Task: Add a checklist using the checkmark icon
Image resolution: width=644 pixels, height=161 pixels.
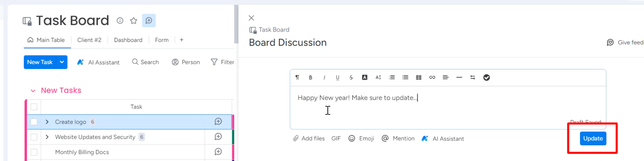Action: point(487,77)
